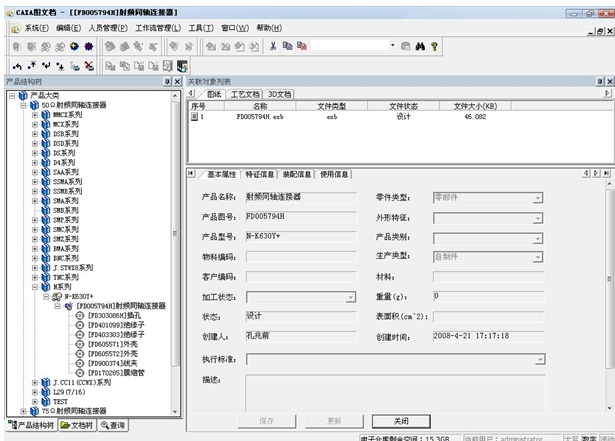This screenshot has height=441, width=615.
Task: Pin the 产品结构树 panel with pushpin icon
Action: pyautogui.click(x=165, y=81)
